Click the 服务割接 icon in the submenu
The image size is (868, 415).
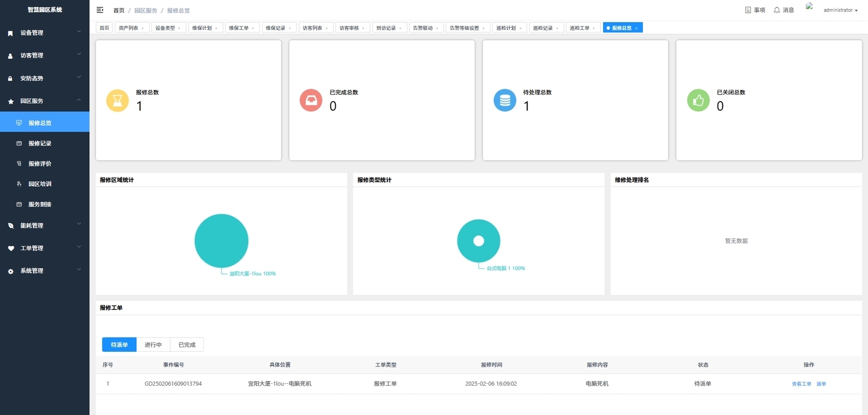coord(19,204)
